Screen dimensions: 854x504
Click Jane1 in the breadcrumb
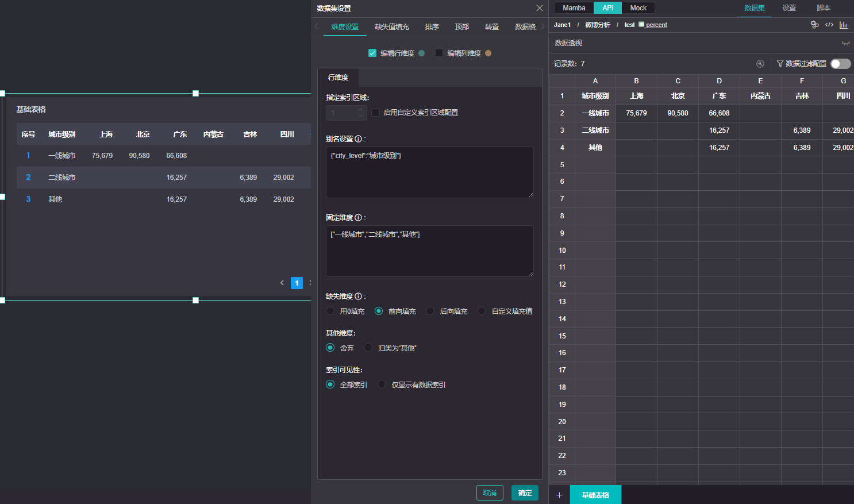[562, 25]
